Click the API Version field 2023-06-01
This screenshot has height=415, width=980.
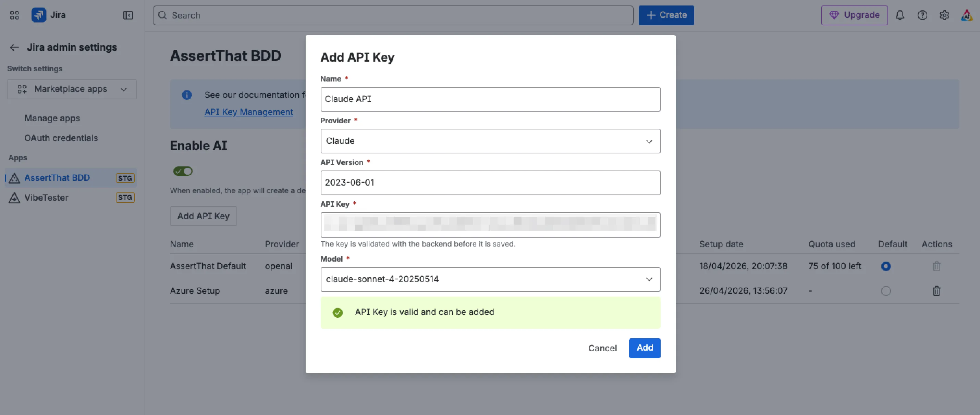pos(490,183)
